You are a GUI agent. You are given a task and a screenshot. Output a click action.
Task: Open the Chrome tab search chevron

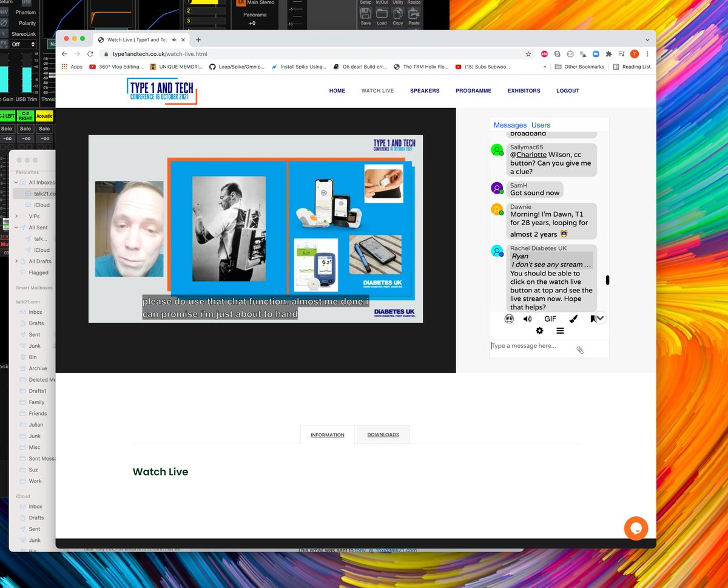[647, 39]
